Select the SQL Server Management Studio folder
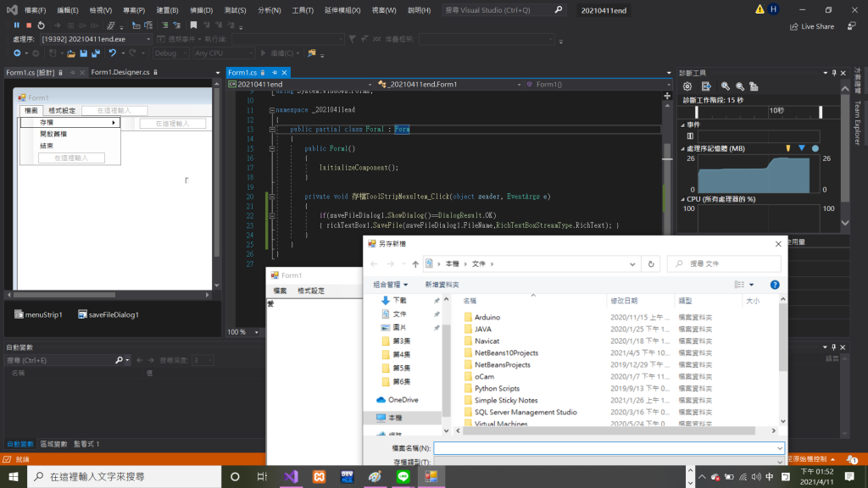 [526, 413]
